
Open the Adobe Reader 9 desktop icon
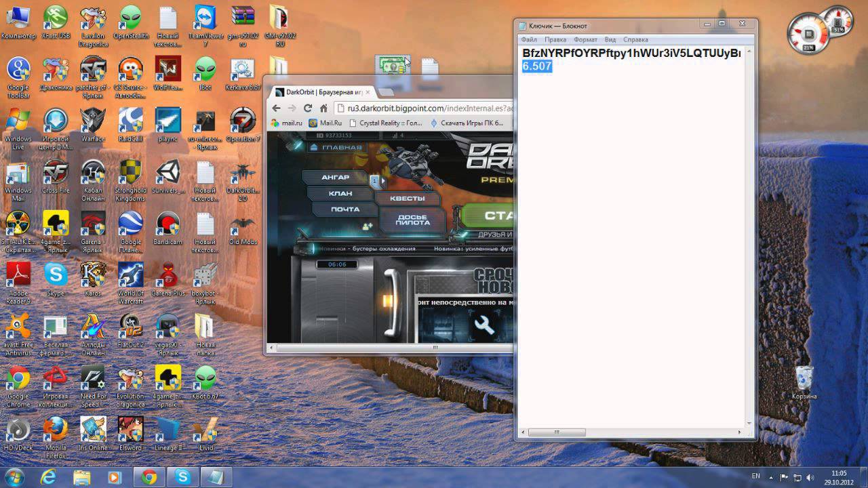18,283
